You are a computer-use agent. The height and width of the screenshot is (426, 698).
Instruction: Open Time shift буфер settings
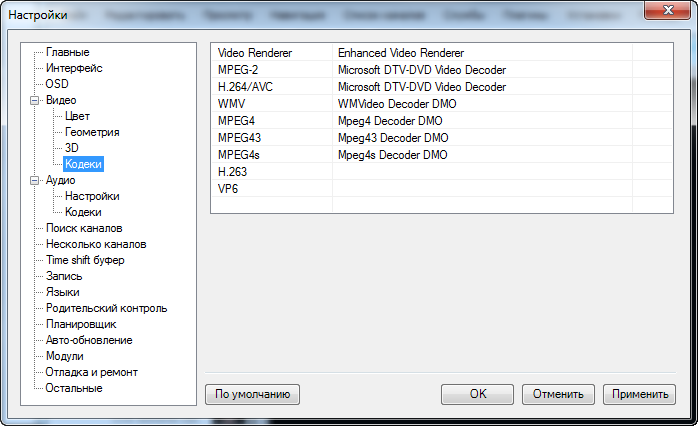click(85, 260)
